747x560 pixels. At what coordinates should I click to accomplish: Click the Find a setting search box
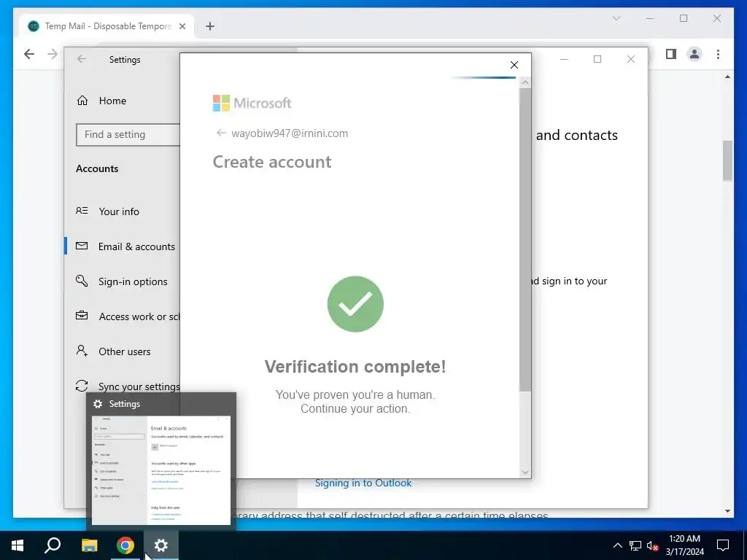coord(128,134)
